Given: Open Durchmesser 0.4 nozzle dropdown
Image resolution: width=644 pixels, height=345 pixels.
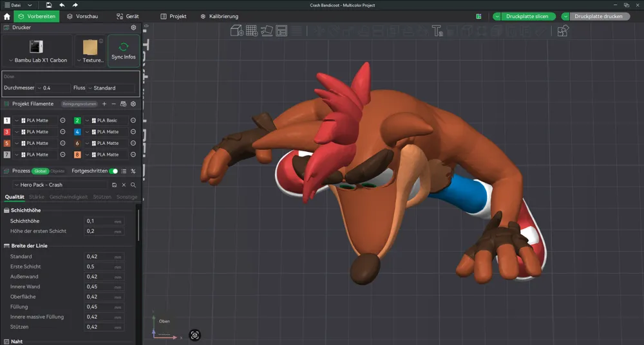Looking at the screenshot, I should [x=53, y=88].
